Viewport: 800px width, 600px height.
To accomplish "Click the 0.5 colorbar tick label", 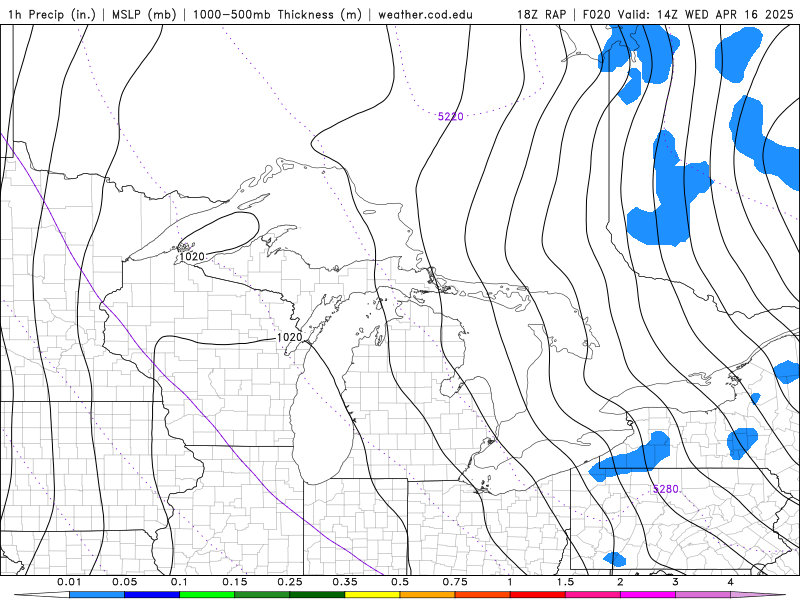I will click(400, 582).
